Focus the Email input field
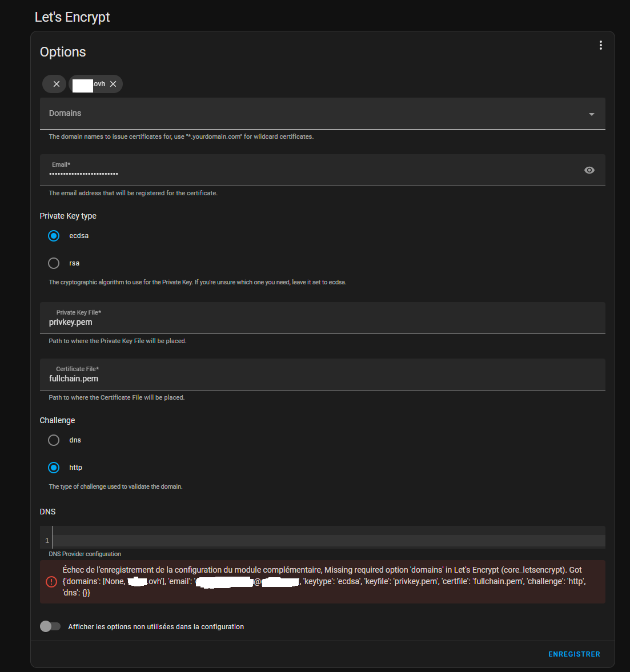The image size is (630, 672). click(x=308, y=173)
